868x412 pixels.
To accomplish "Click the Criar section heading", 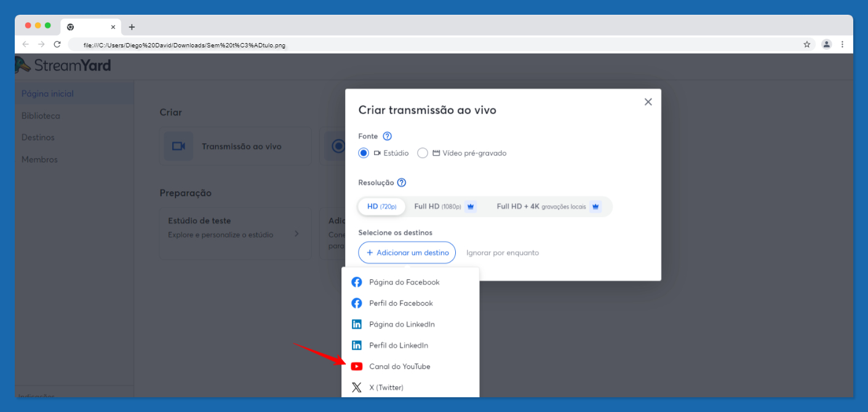I will click(171, 113).
